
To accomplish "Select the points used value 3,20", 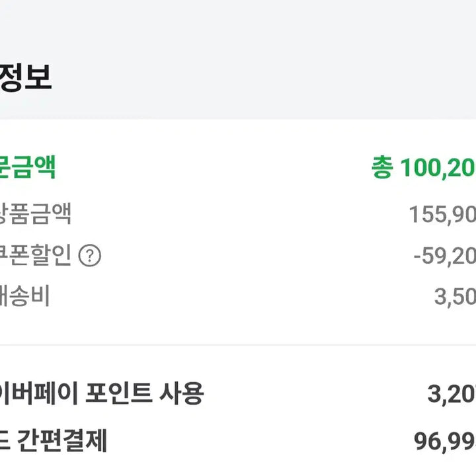I will coord(452,395).
